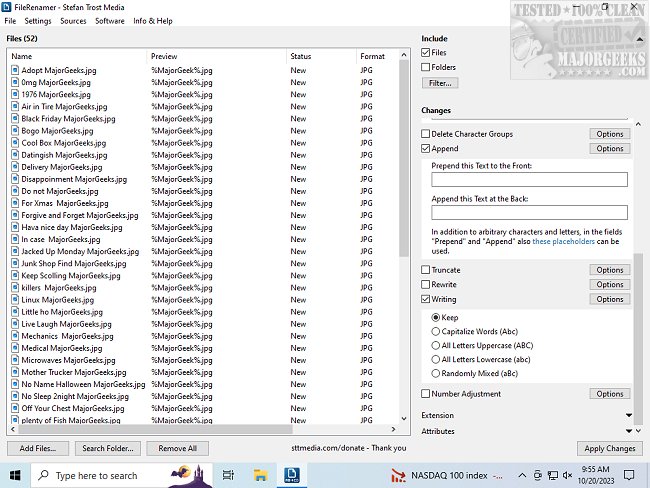This screenshot has height=488, width=650.
Task: Click the Filter... button
Action: (x=440, y=83)
